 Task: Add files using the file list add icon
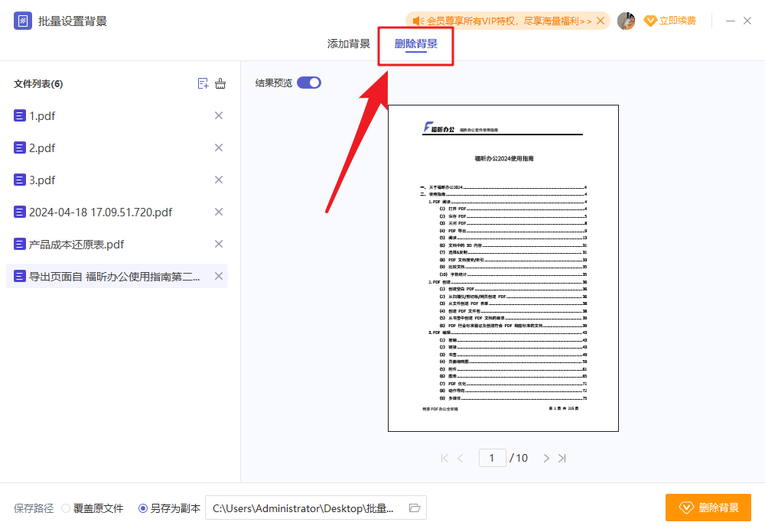click(x=203, y=83)
